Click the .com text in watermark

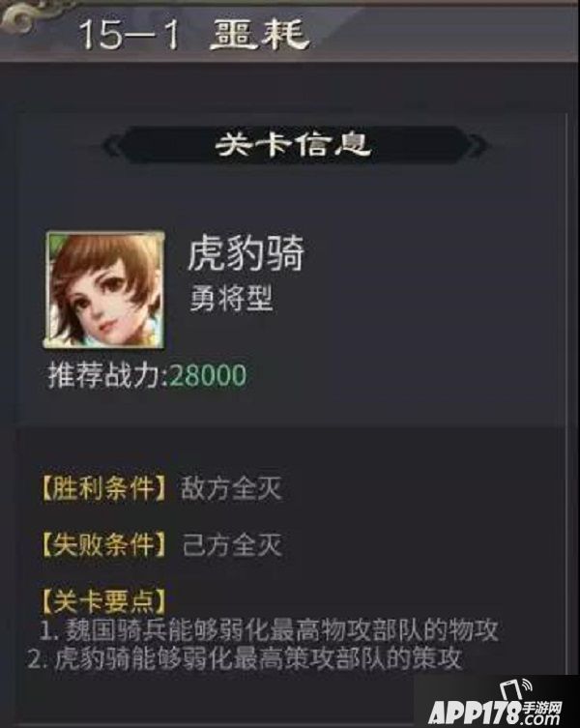(540, 717)
